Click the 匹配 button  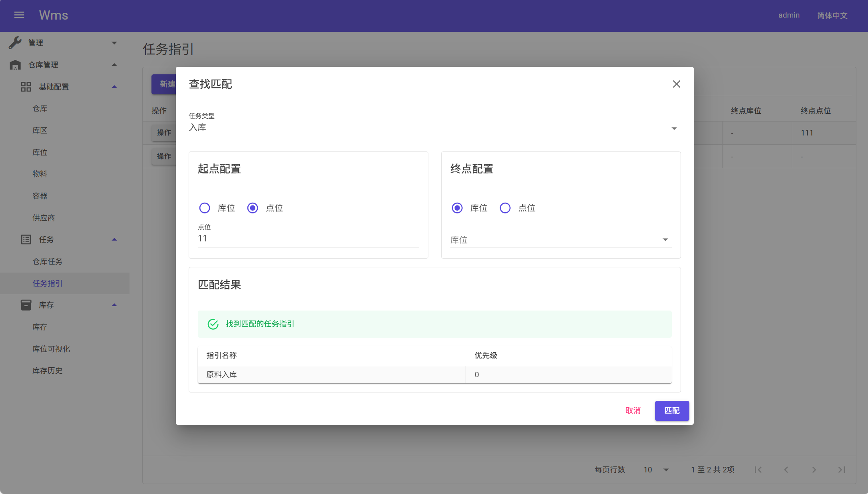[672, 411]
